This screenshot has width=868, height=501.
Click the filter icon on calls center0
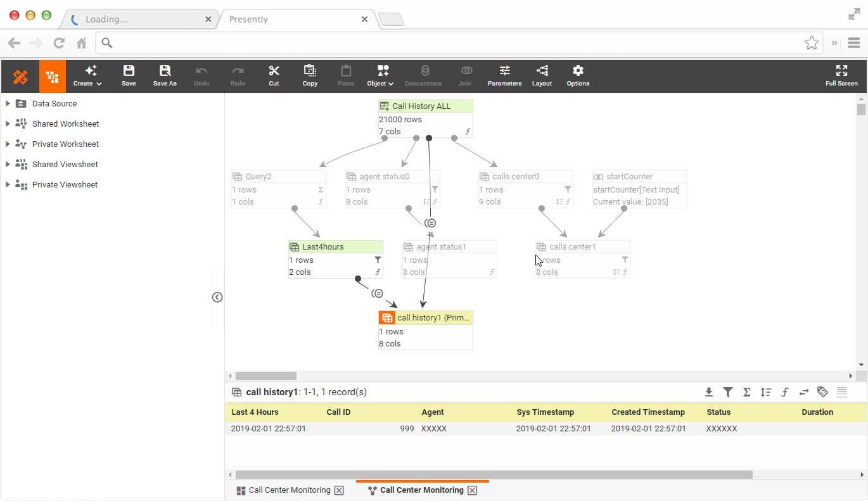(568, 189)
